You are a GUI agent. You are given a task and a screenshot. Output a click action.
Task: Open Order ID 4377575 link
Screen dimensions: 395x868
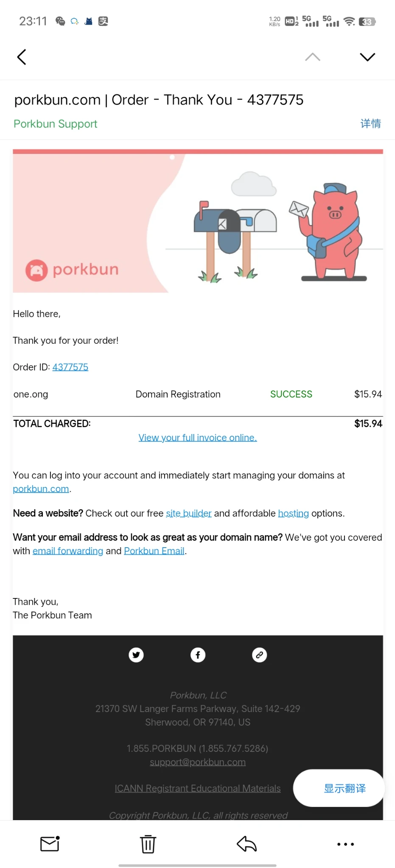coord(70,367)
